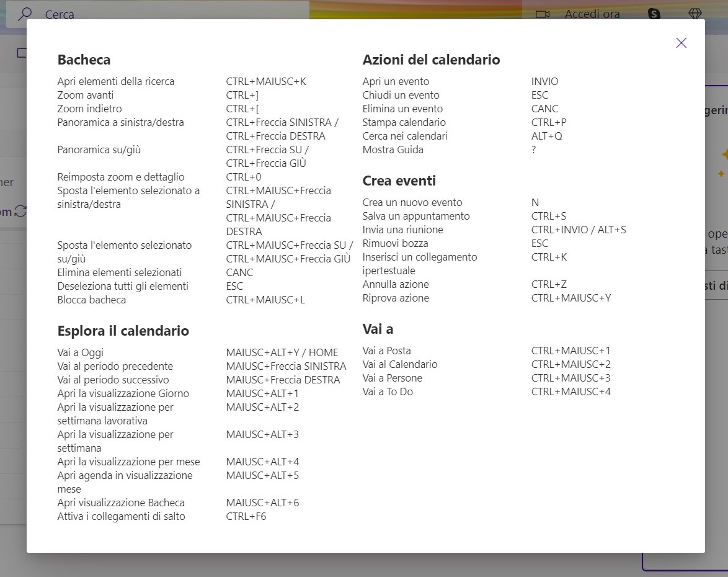728x577 pixels.
Task: Click 'CTRL+INVIO / ALT+S' shortcut text
Action: click(x=579, y=230)
